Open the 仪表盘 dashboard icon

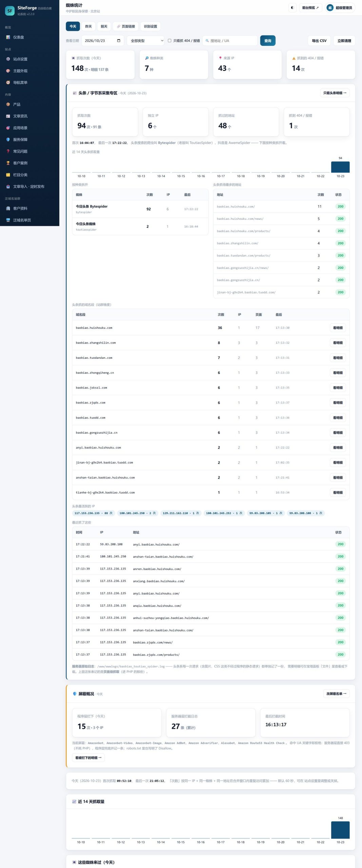[x=8, y=37]
